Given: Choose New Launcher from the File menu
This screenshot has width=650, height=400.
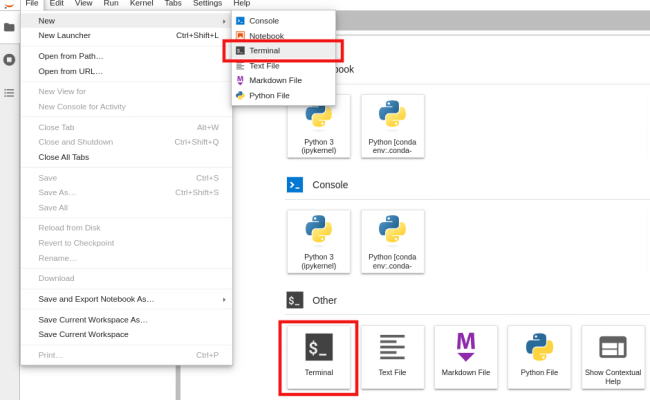Looking at the screenshot, I should 126,36.
